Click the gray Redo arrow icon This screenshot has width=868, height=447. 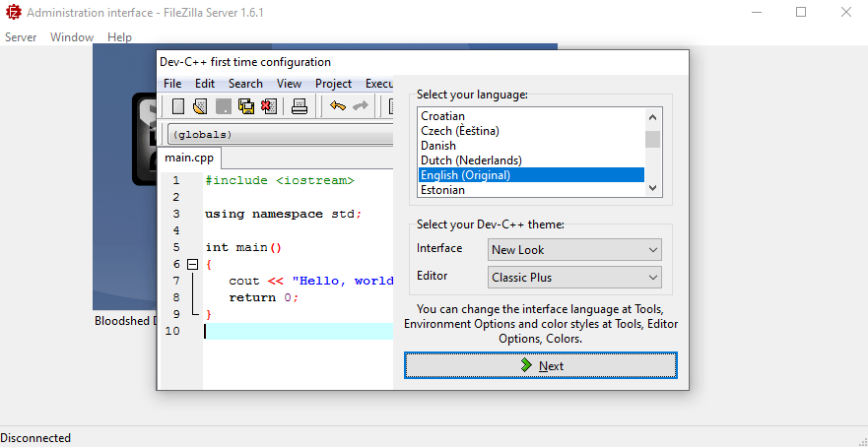[361, 105]
